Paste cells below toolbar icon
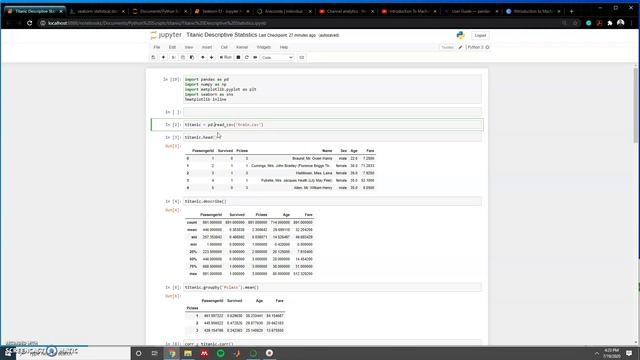 point(192,58)
